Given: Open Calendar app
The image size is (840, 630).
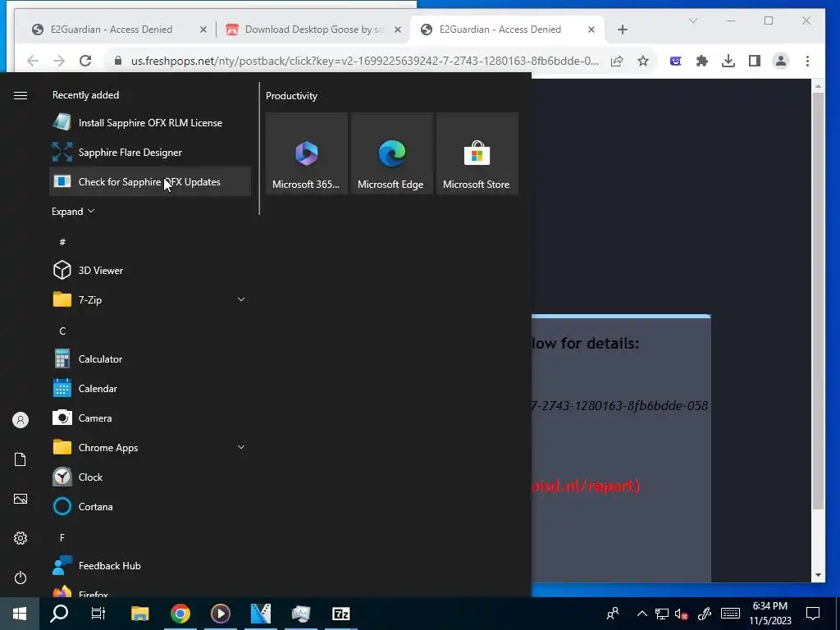Looking at the screenshot, I should (x=150, y=388).
